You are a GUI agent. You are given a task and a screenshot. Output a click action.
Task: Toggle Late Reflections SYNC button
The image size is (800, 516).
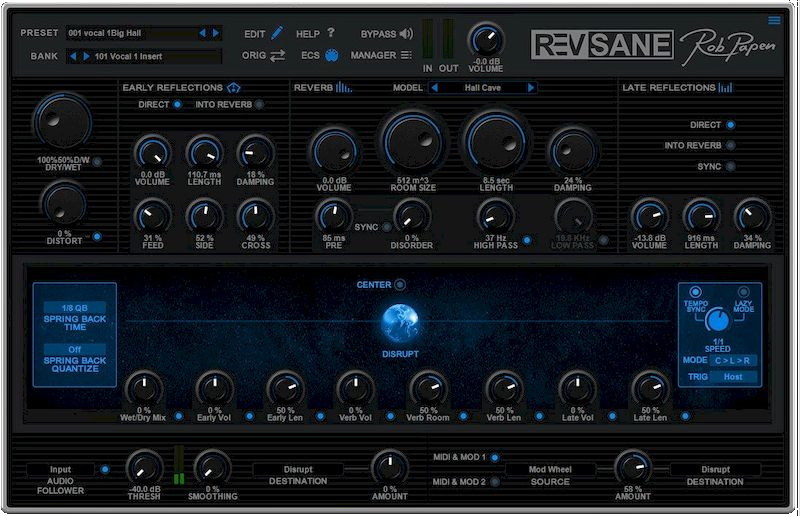tap(731, 166)
